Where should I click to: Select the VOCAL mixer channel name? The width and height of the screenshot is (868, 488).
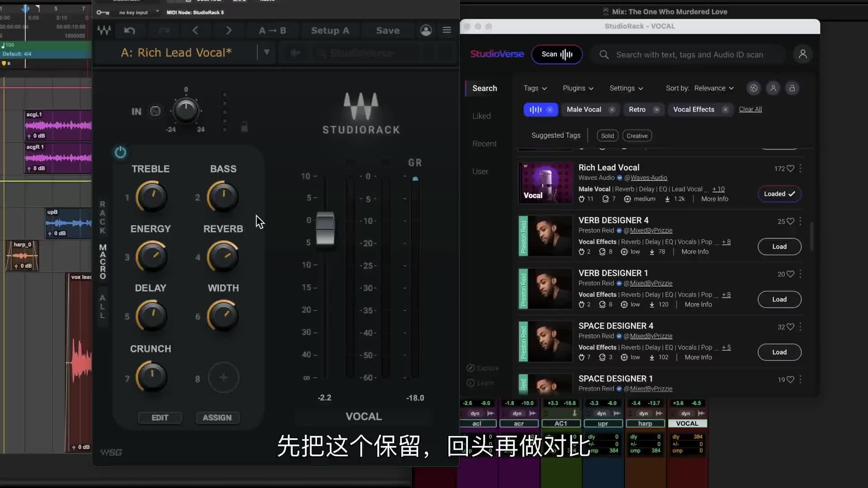coord(687,424)
